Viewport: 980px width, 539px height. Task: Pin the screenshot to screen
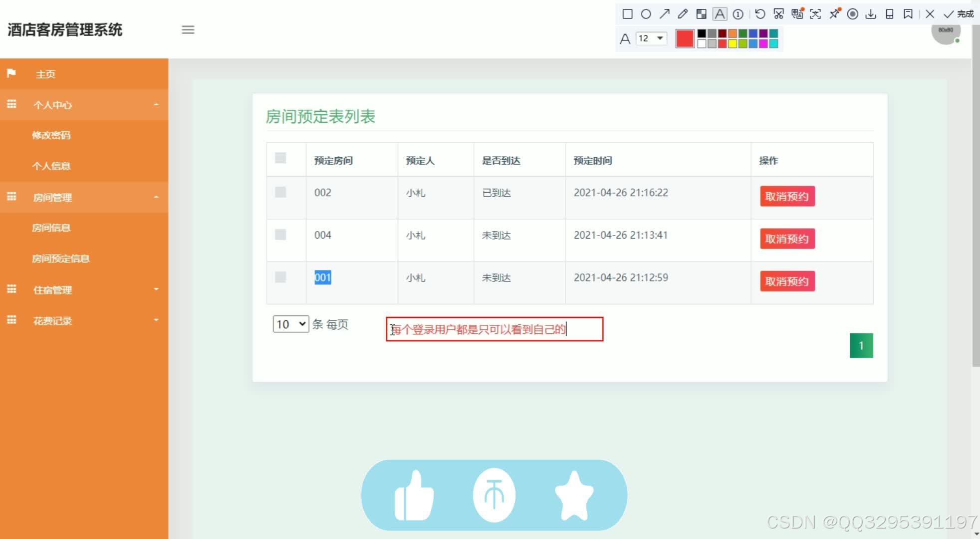click(834, 14)
